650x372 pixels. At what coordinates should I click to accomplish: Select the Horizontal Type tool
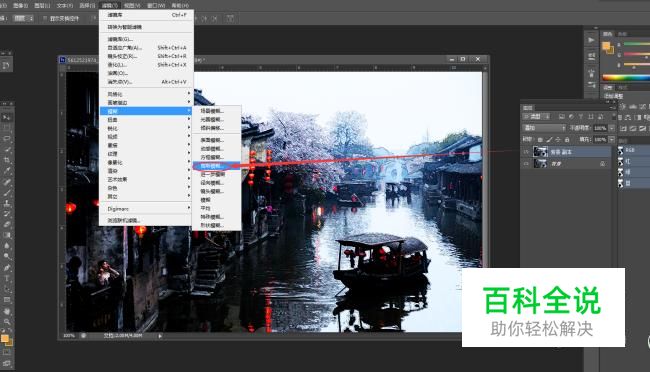(x=7, y=279)
